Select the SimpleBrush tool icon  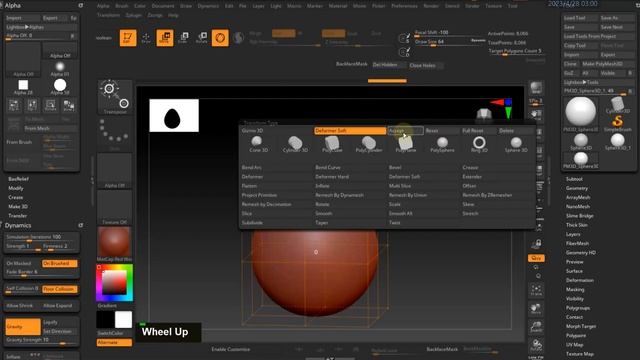tap(618, 123)
